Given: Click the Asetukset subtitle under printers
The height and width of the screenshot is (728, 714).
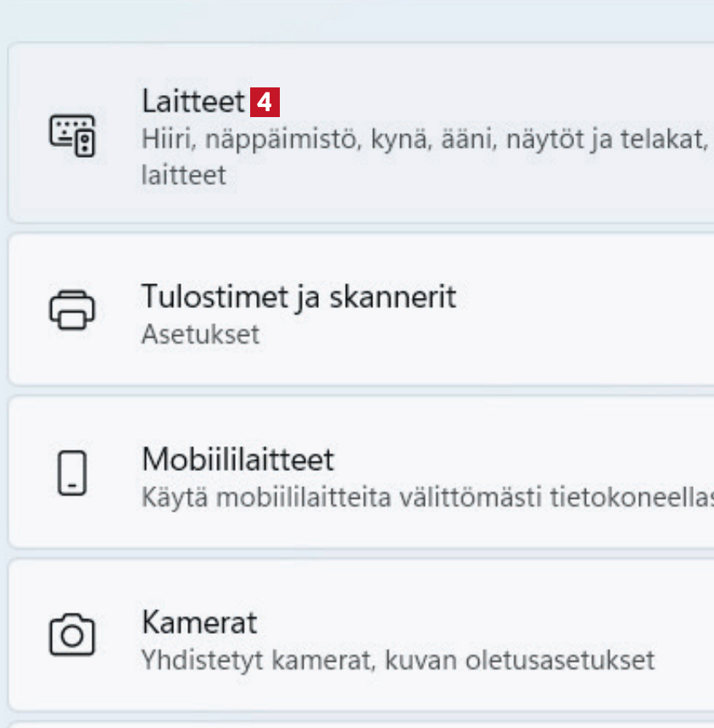Looking at the screenshot, I should 200,334.
